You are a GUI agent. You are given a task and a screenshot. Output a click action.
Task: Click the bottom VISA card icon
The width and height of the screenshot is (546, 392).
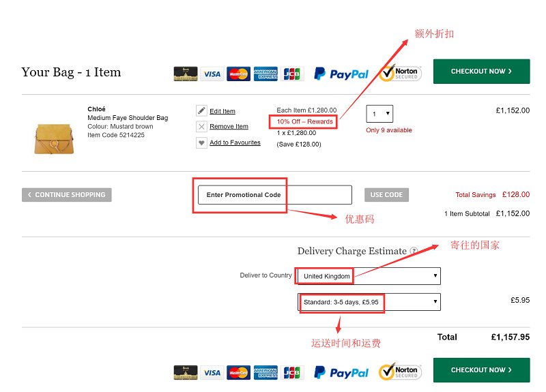212,372
